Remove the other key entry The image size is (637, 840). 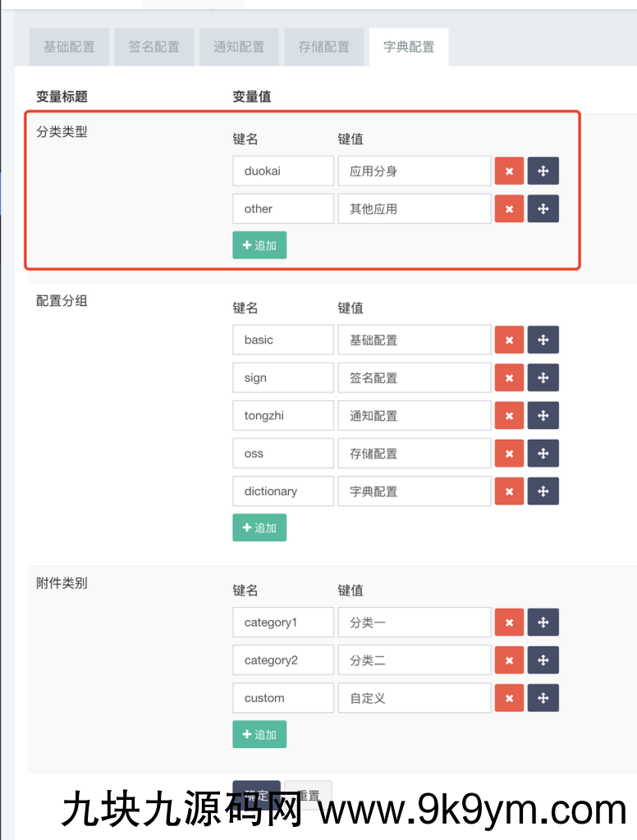pyautogui.click(x=509, y=208)
